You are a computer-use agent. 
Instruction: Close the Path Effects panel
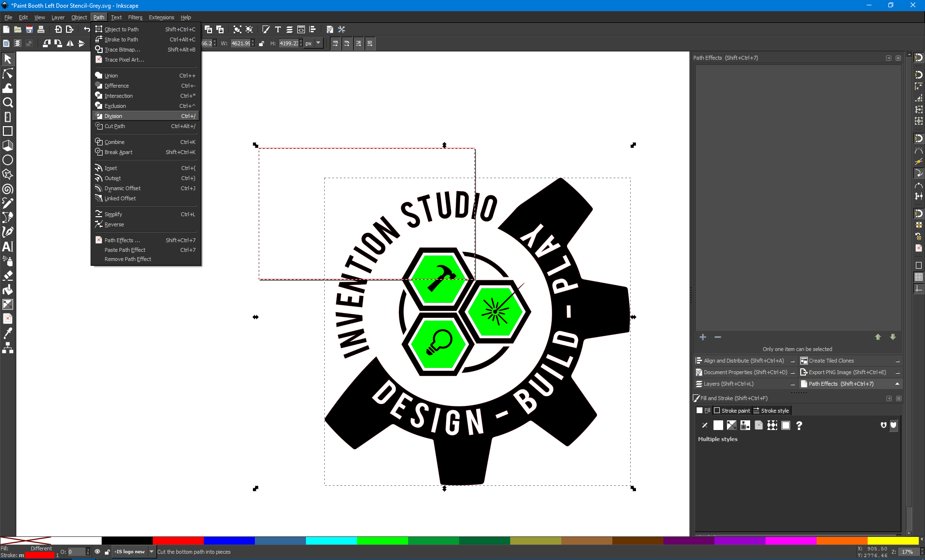click(899, 58)
